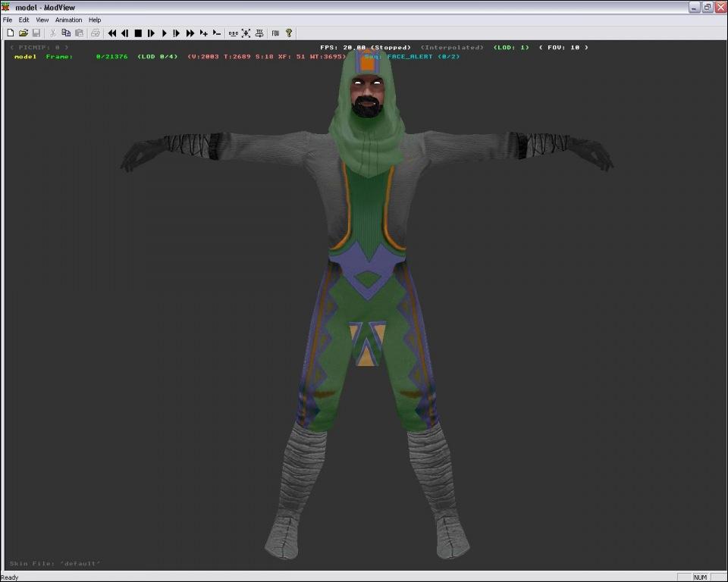Increase animation speed with plus-arrow icon
The width and height of the screenshot is (728, 582).
click(x=203, y=33)
